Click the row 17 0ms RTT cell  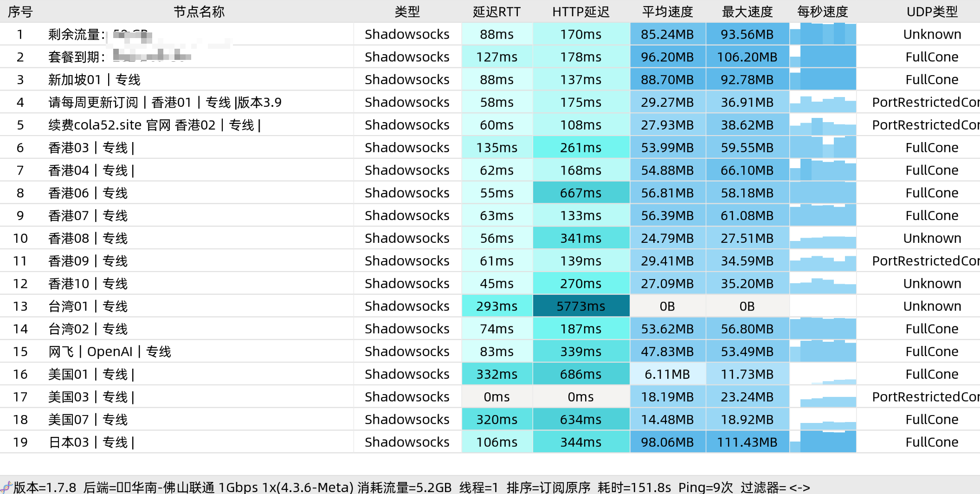pyautogui.click(x=497, y=397)
